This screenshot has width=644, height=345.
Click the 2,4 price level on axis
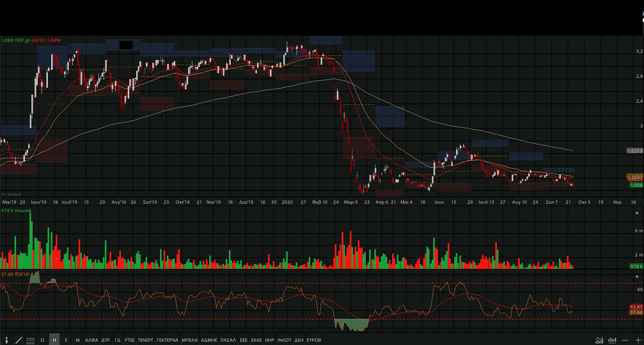(640, 101)
